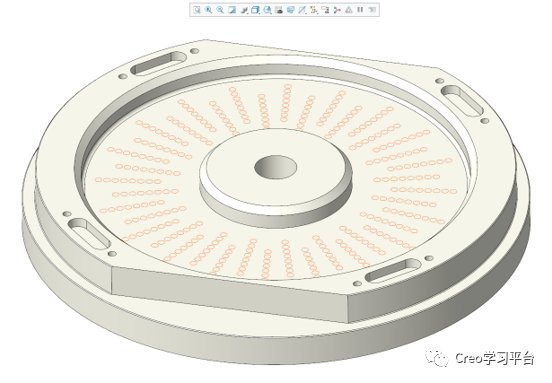This screenshot has height=383, width=552.
Task: Select the flat chamfered front face of plate
Action: (x=229, y=294)
